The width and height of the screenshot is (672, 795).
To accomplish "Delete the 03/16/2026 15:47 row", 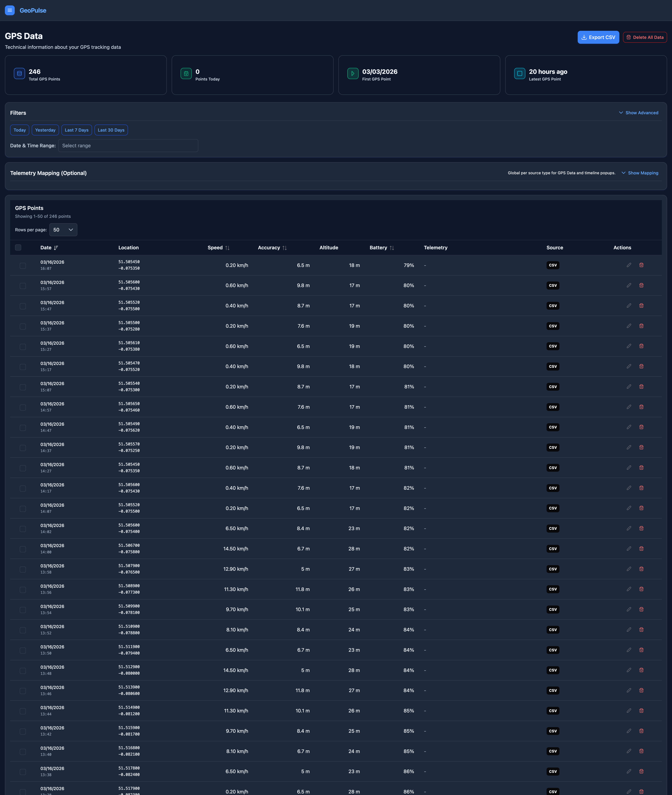I will click(x=642, y=305).
